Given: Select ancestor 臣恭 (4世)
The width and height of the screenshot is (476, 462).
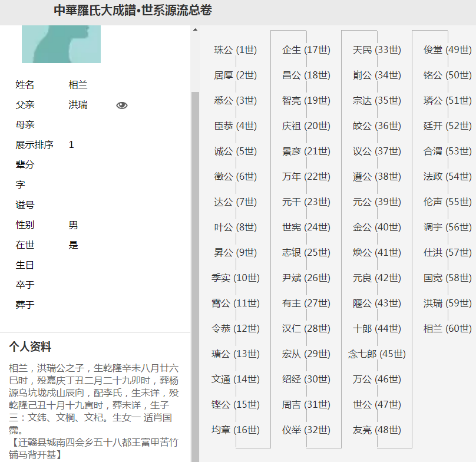Looking at the screenshot, I should point(235,126).
